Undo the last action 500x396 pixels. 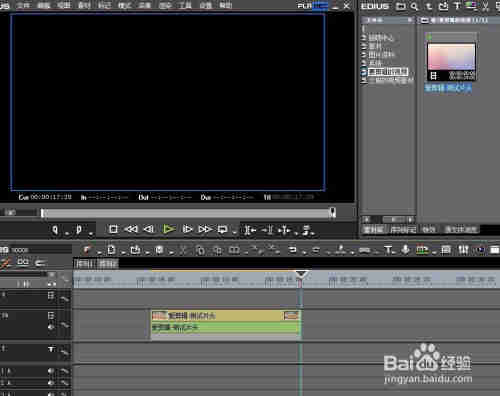[292, 250]
